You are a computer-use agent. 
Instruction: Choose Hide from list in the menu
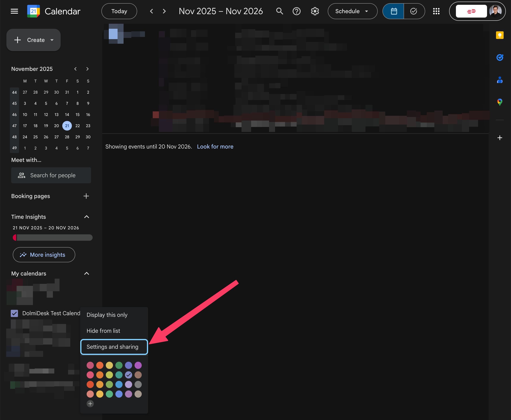tap(103, 331)
